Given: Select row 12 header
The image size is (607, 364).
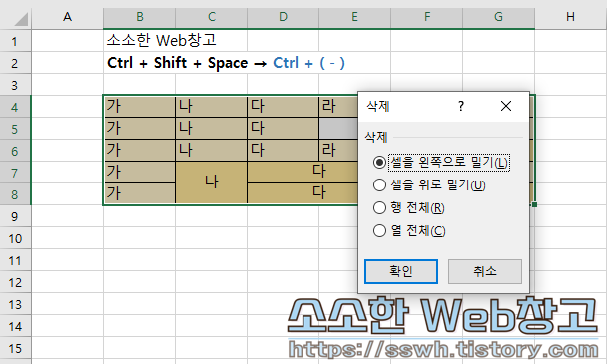Looking at the screenshot, I should [x=16, y=283].
